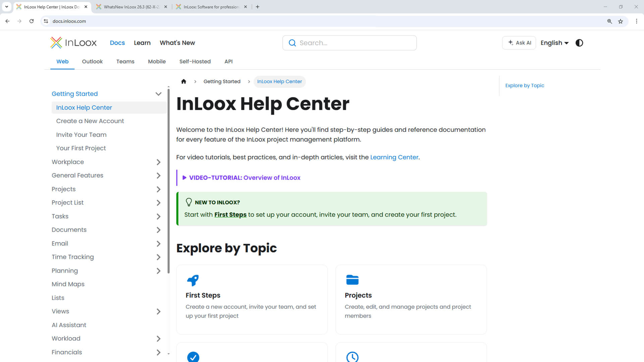644x362 pixels.
Task: Click the search magnifier icon
Action: [x=292, y=43]
